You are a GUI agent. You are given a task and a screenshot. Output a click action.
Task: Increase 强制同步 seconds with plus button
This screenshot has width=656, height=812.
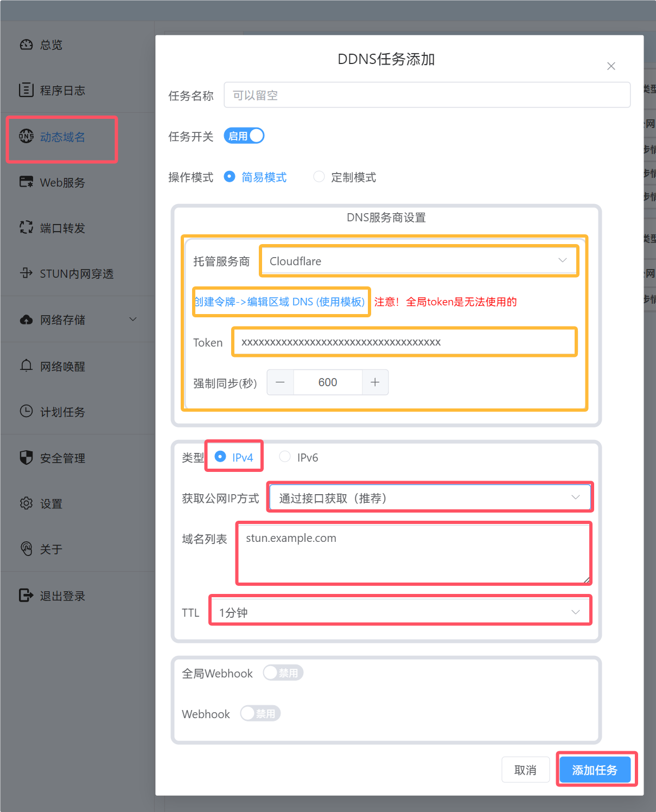[375, 382]
